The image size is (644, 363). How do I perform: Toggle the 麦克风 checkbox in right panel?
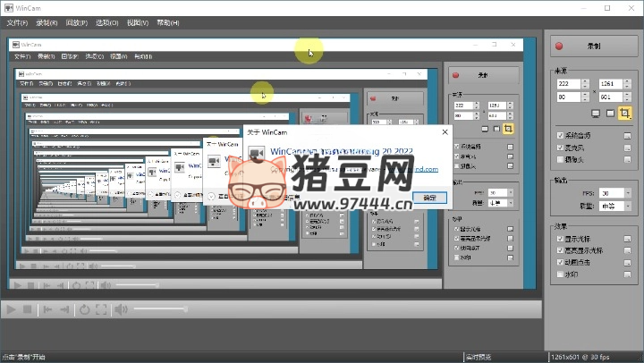coord(560,147)
